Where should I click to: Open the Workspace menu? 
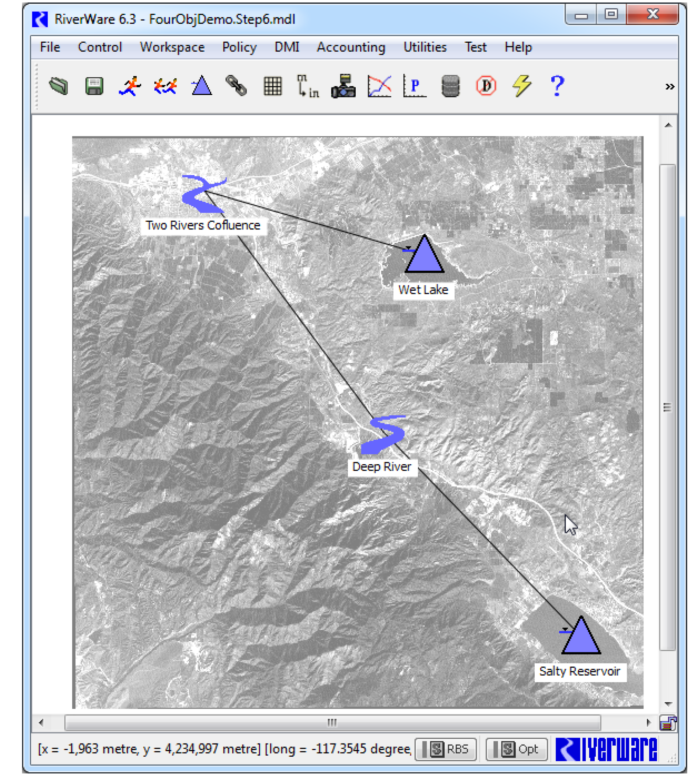click(x=172, y=47)
